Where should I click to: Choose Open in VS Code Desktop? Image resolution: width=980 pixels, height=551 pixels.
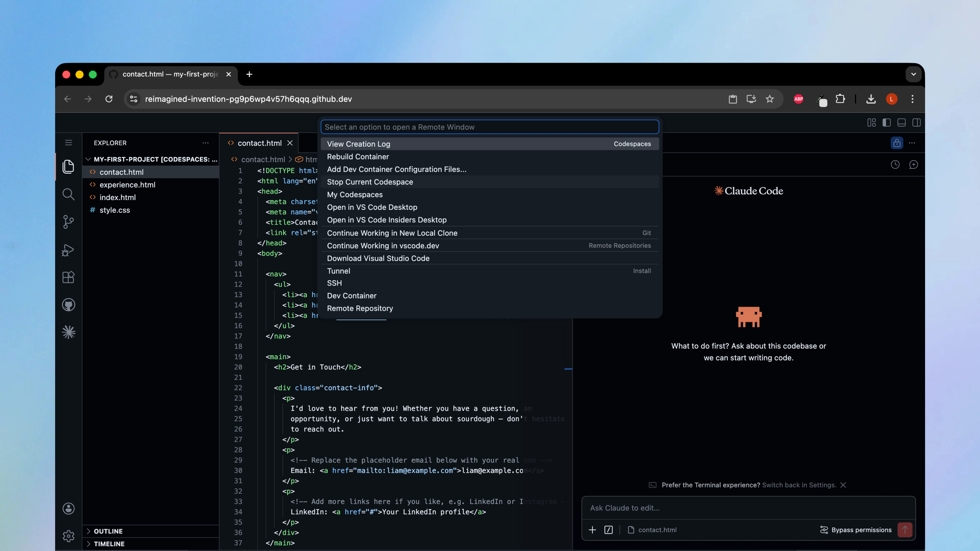(372, 207)
